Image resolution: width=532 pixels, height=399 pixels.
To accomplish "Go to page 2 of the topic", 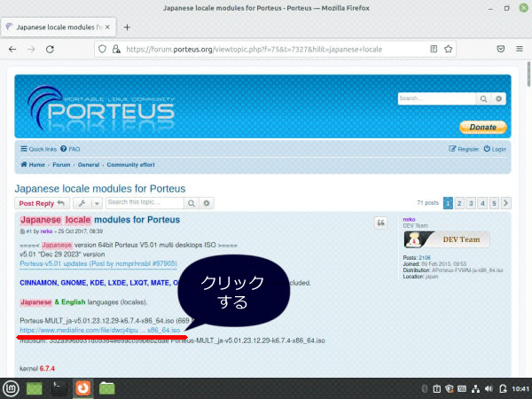I will [459, 203].
